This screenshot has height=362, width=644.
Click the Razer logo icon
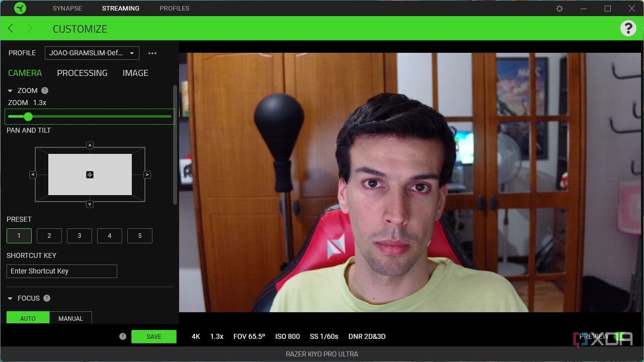(20, 8)
